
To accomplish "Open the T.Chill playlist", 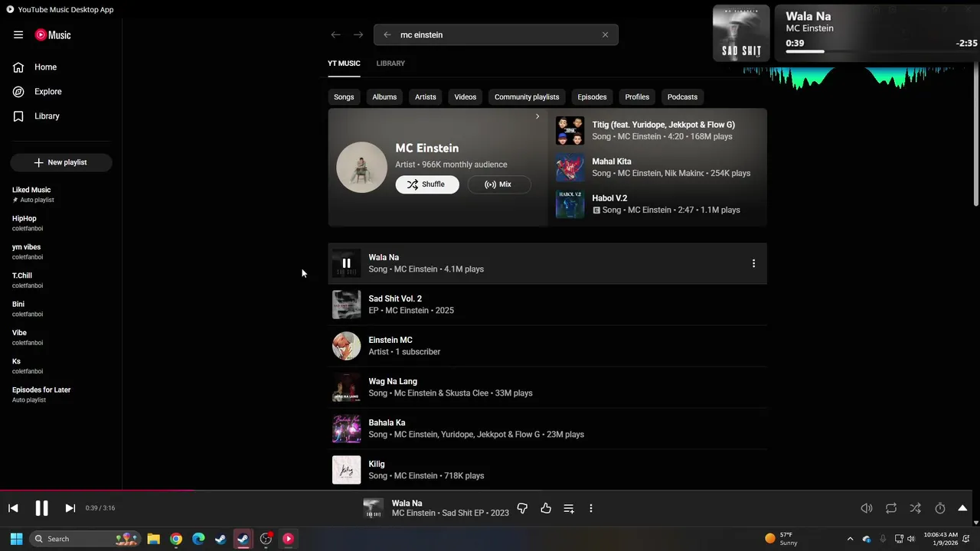I will coord(61,280).
